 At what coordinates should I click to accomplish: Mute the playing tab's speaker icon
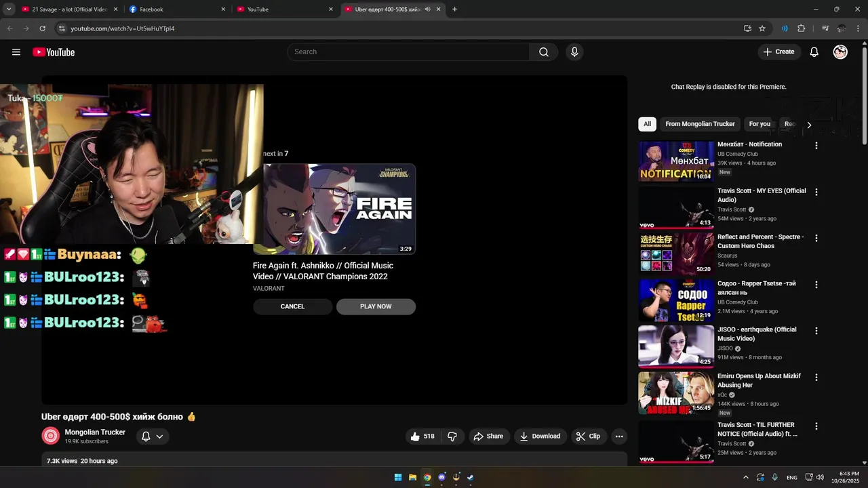click(x=428, y=9)
